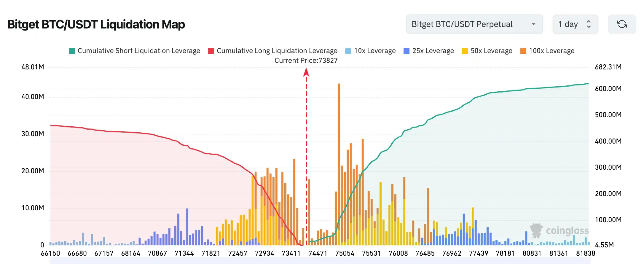Click the coinglass watermark logo
The width and height of the screenshot is (644, 264).
point(559,231)
